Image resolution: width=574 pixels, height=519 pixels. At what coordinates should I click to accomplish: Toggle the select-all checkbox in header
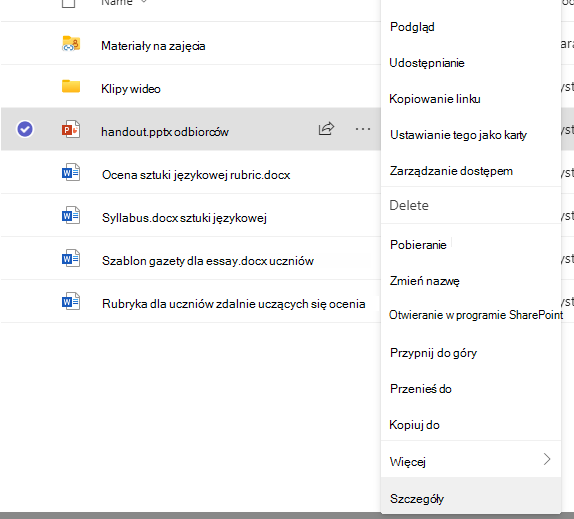point(68,3)
